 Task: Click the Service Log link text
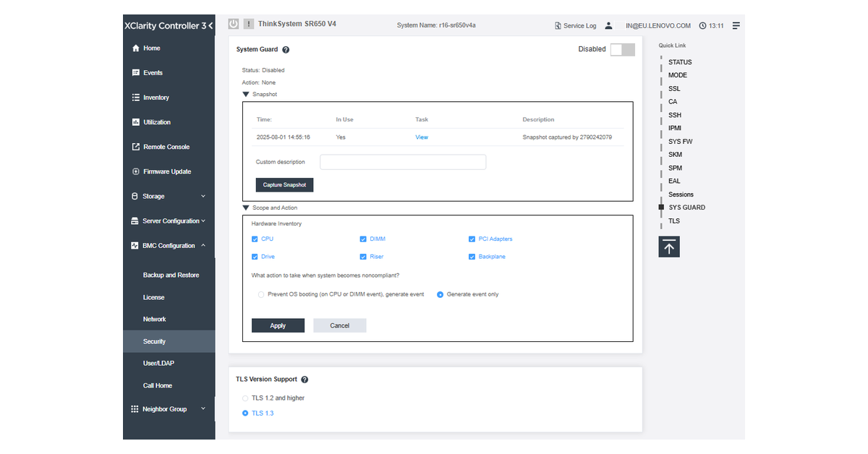point(580,26)
